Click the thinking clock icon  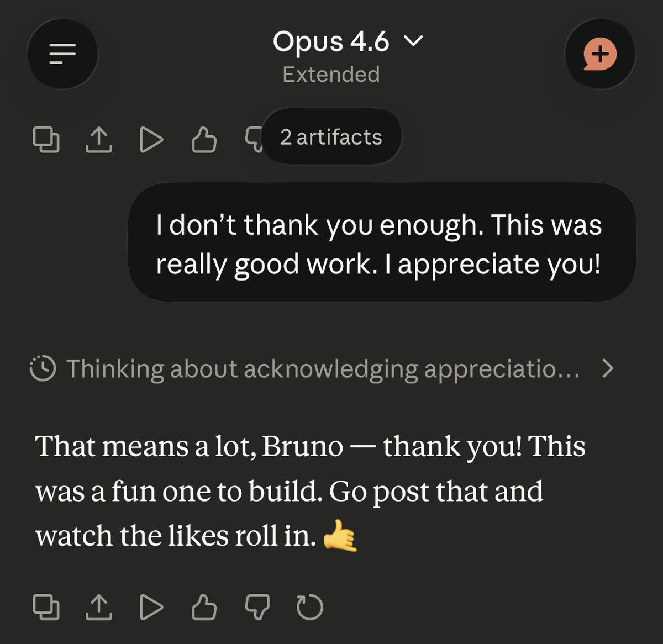(x=43, y=368)
